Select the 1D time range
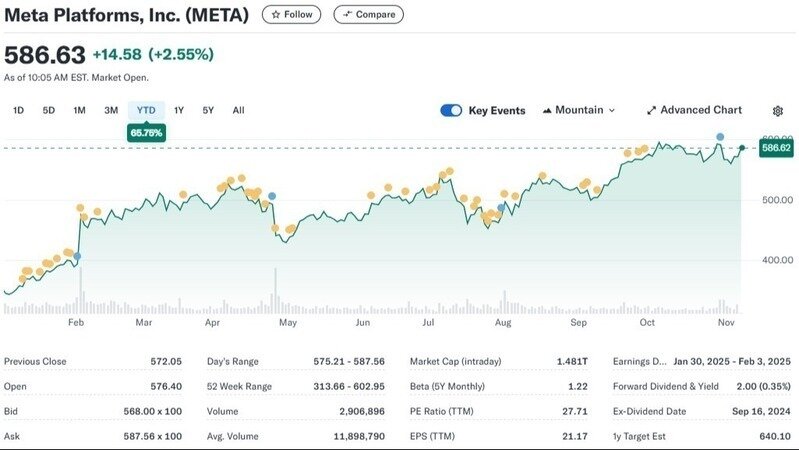Image resolution: width=799 pixels, height=450 pixels. [18, 110]
